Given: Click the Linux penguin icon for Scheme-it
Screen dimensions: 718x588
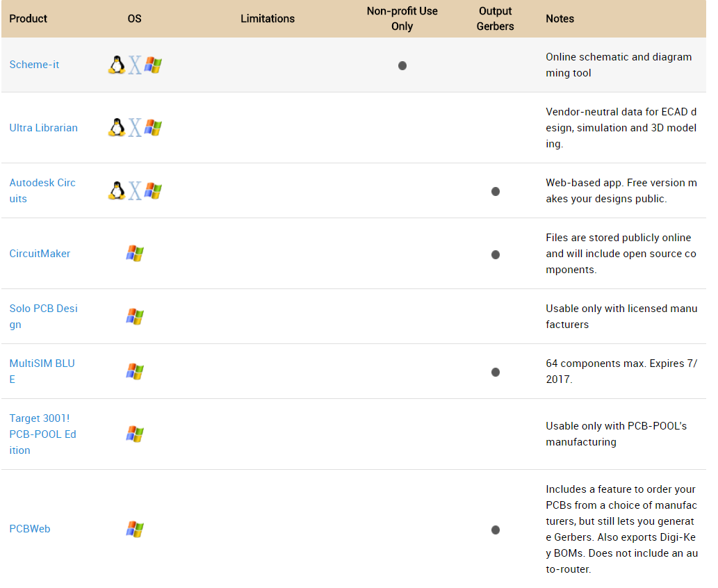Looking at the screenshot, I should (x=117, y=65).
